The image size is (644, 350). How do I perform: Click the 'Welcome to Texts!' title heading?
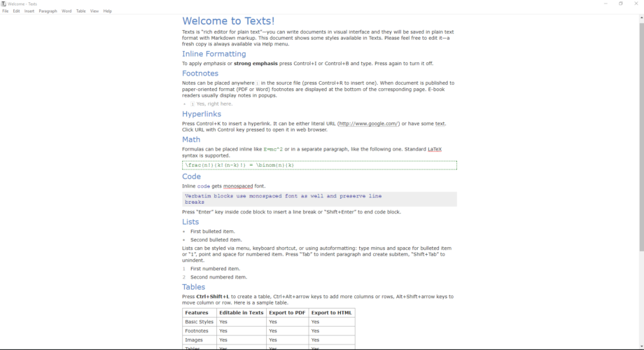click(x=228, y=21)
